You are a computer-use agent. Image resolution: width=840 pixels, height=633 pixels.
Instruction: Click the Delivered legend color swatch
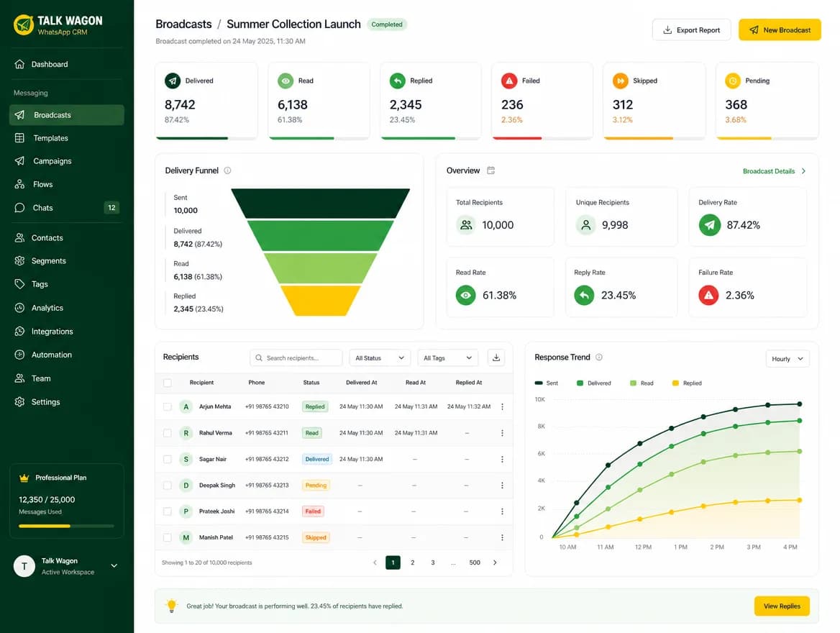click(580, 383)
